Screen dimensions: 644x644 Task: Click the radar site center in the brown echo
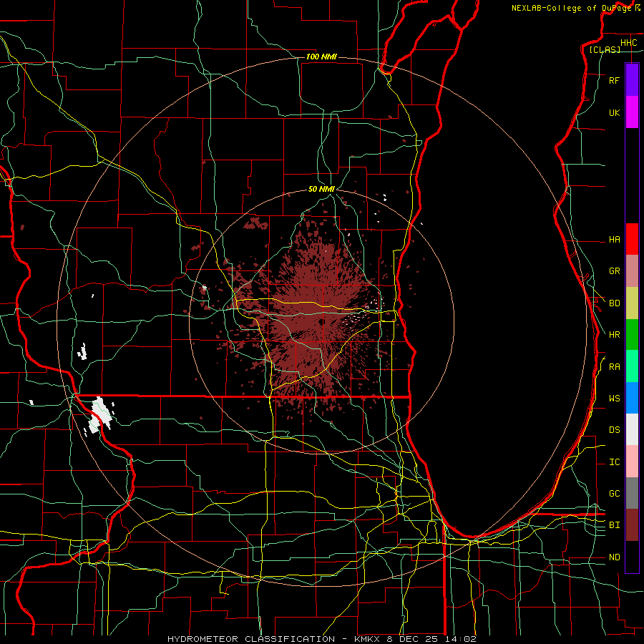(321, 321)
